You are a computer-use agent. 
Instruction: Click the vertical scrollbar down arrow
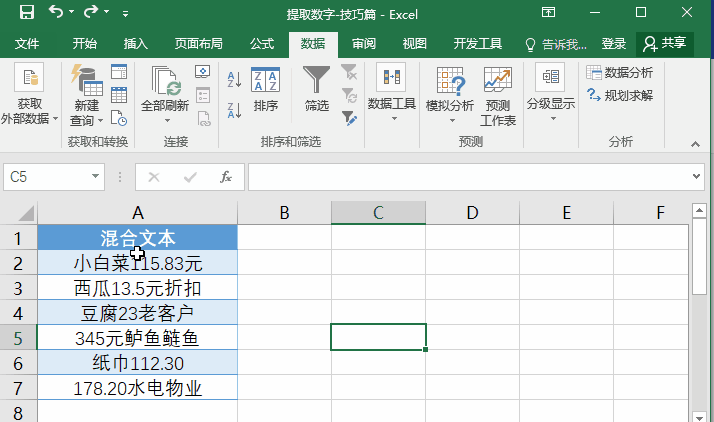[699, 416]
